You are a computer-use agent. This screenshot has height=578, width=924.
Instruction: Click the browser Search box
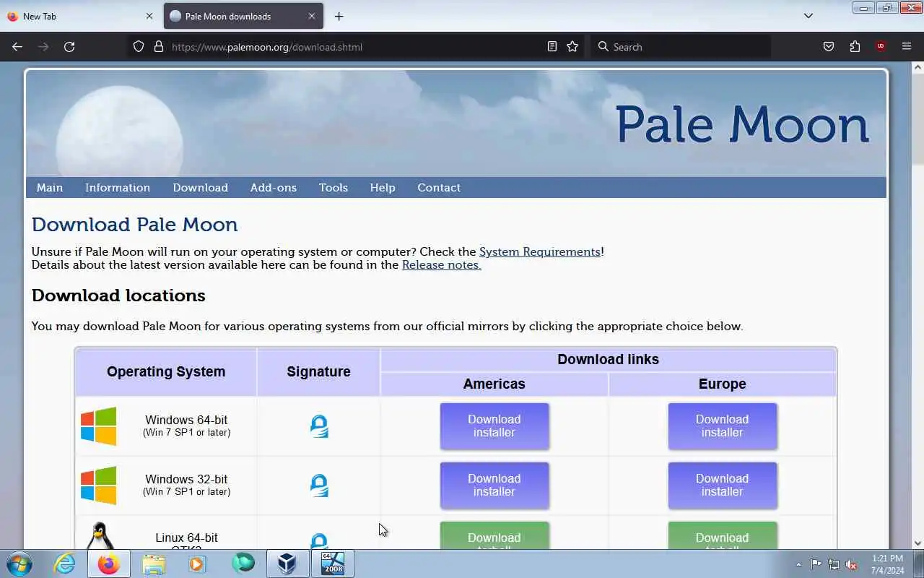[681, 47]
